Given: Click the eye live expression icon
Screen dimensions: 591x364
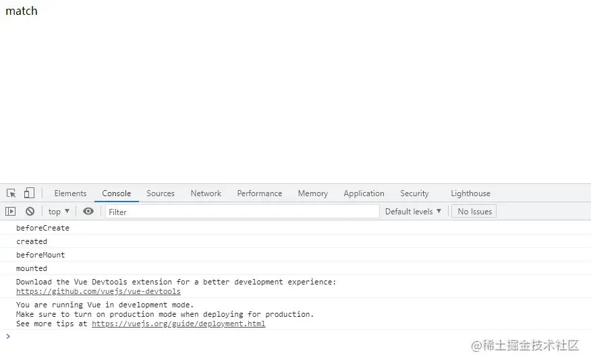Looking at the screenshot, I should (88, 212).
